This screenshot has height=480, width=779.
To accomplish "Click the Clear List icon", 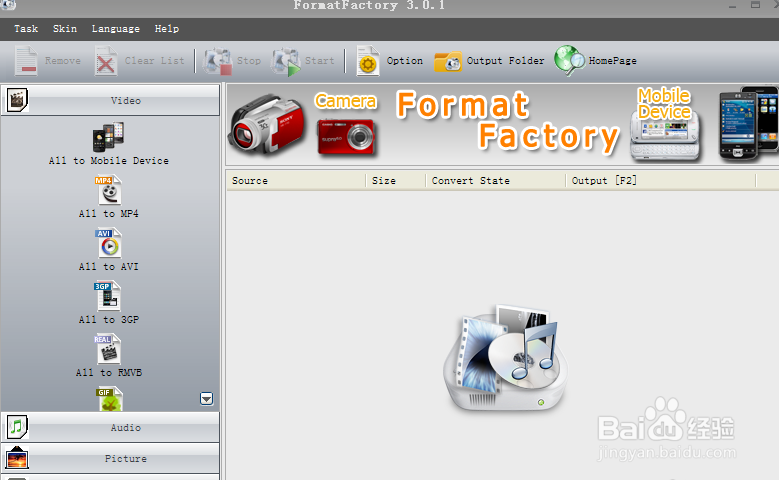I will point(106,61).
